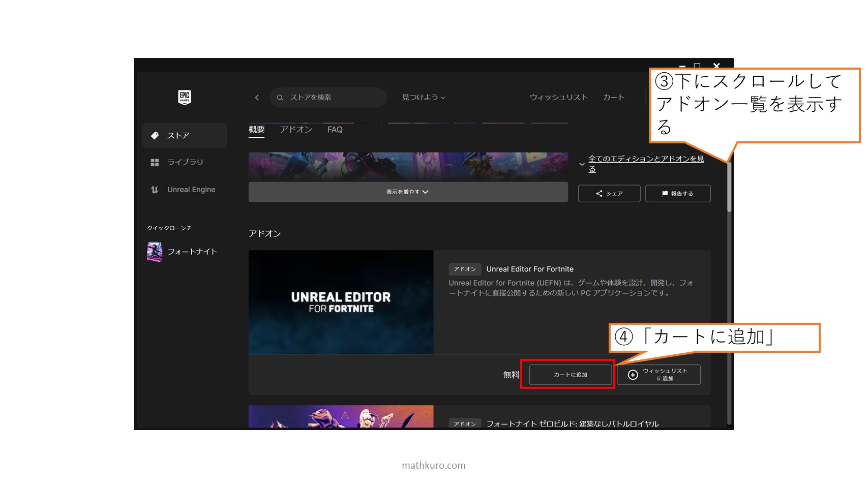868x488 pixels.
Task: Open フォートナイト ゼロビルド addon title
Action: point(573,423)
